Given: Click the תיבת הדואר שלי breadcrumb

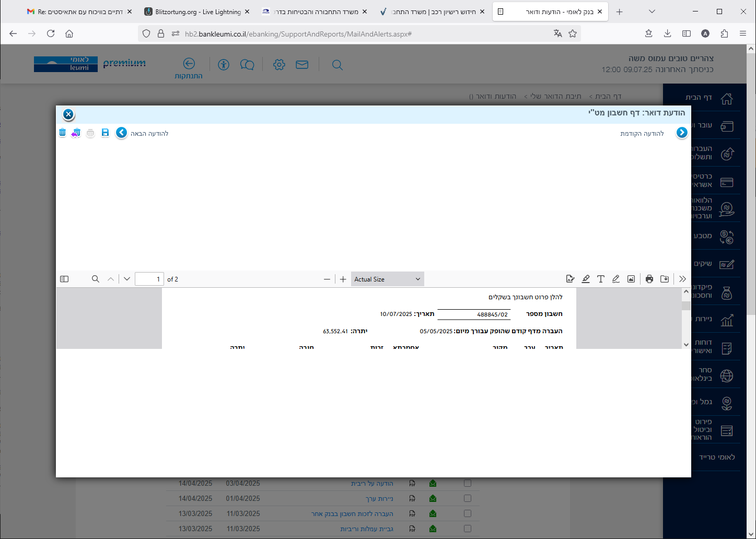Looking at the screenshot, I should click(556, 96).
